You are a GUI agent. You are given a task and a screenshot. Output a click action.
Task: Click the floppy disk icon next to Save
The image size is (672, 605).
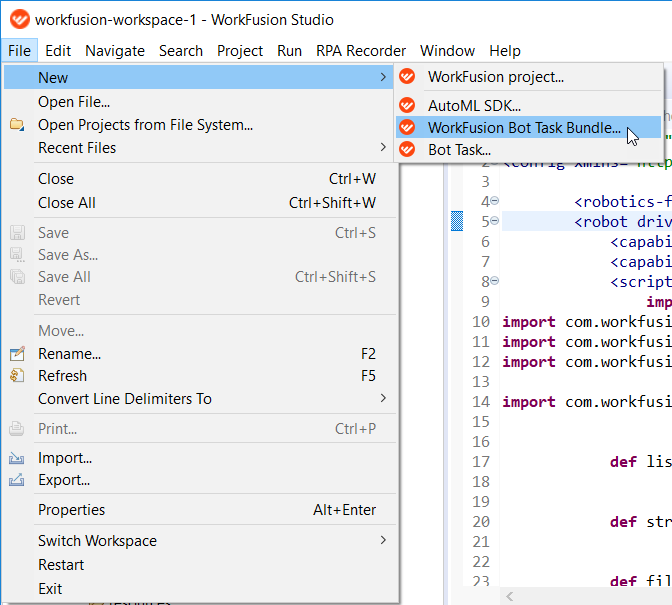[x=17, y=233]
